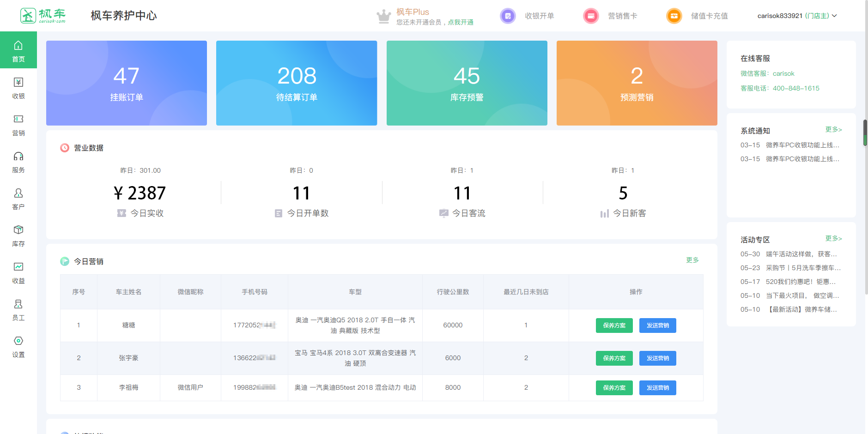Click the page vertical scrollbar thumb

(x=865, y=133)
